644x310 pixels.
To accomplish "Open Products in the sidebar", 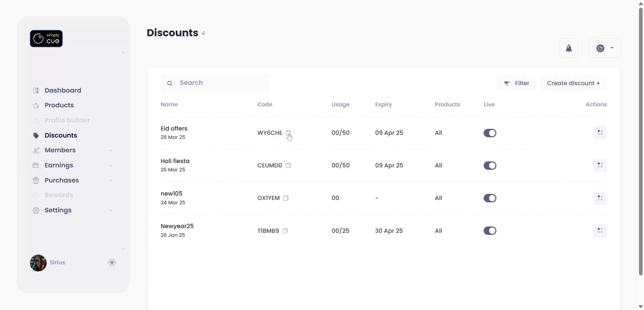I will 59,105.
